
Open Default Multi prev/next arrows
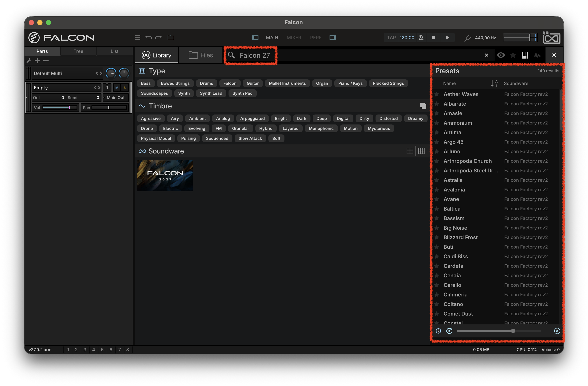99,73
